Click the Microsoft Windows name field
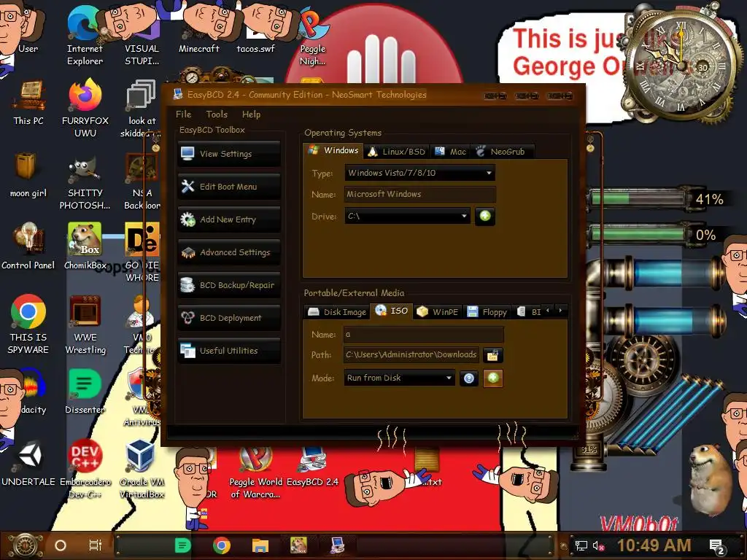 click(x=419, y=194)
